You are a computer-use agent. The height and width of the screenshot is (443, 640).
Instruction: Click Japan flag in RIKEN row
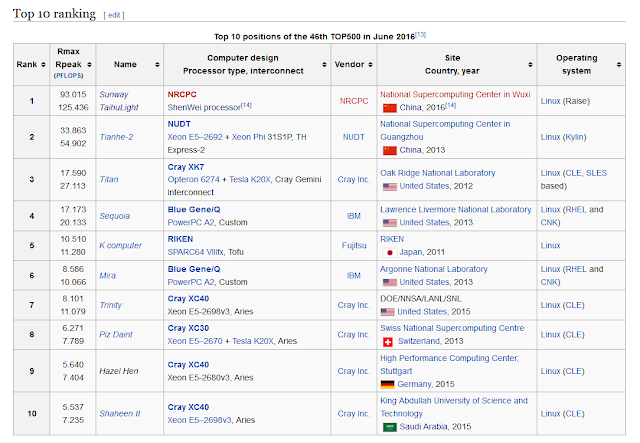(x=390, y=253)
